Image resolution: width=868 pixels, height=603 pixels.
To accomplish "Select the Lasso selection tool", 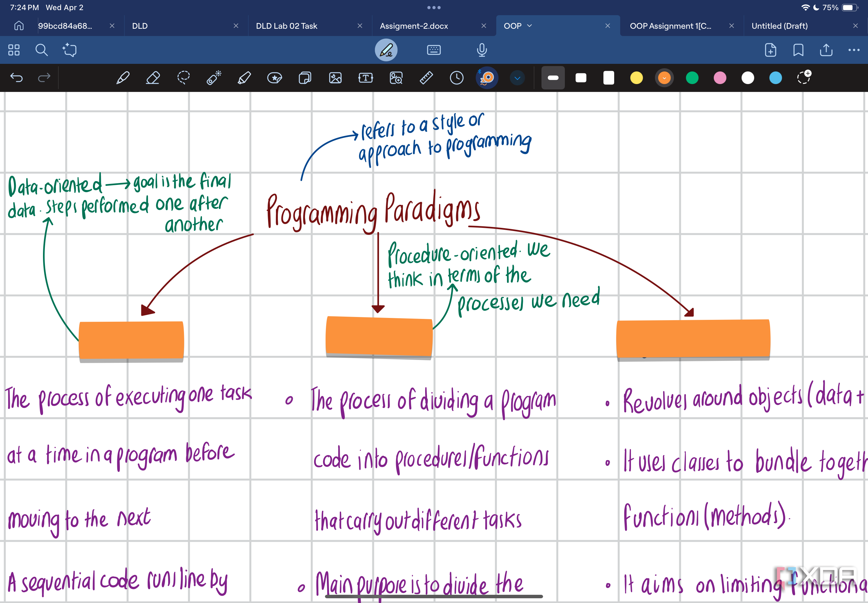I will (x=183, y=78).
